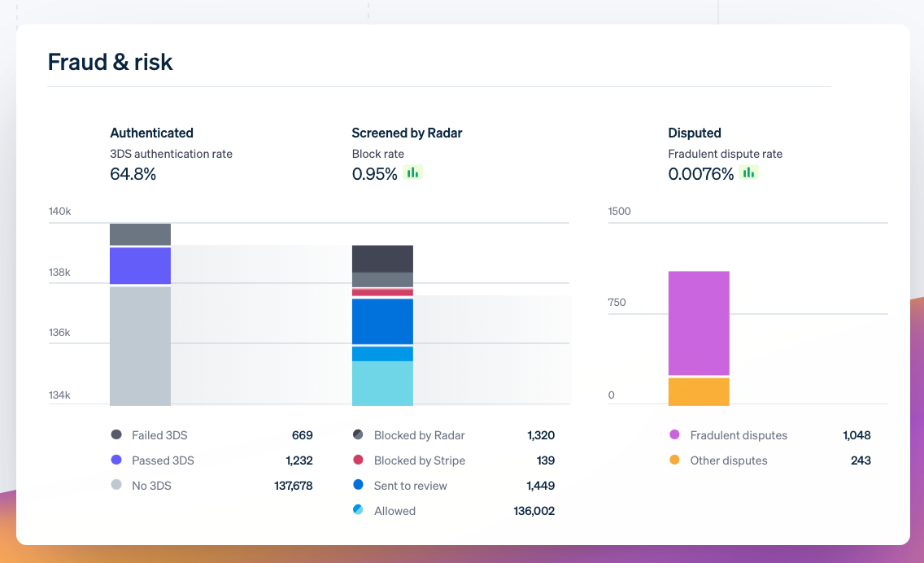924x563 pixels.
Task: Open the Disputed section heading
Action: [695, 133]
